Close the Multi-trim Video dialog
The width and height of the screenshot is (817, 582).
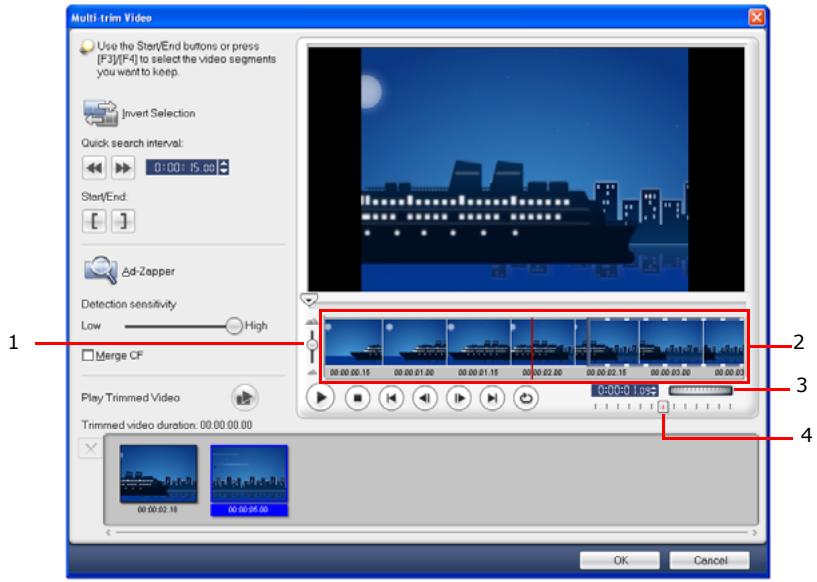[756, 18]
